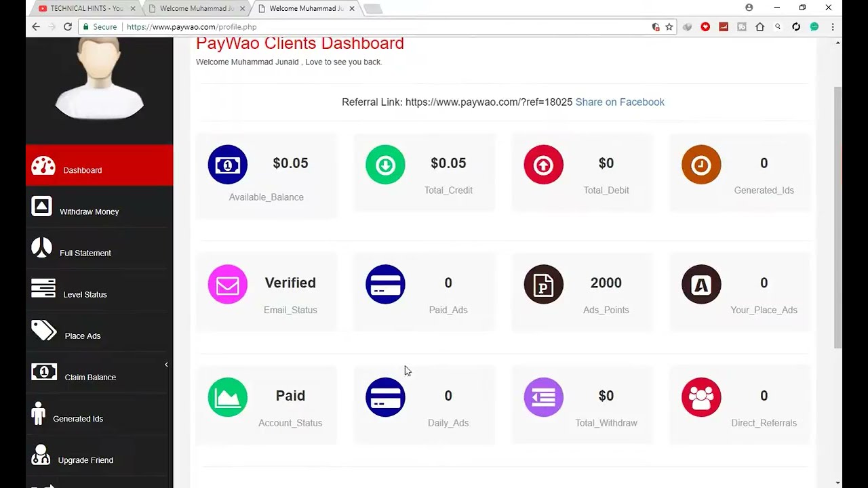The width and height of the screenshot is (868, 488).
Task: Click the Total_Credit green download icon
Action: click(385, 165)
